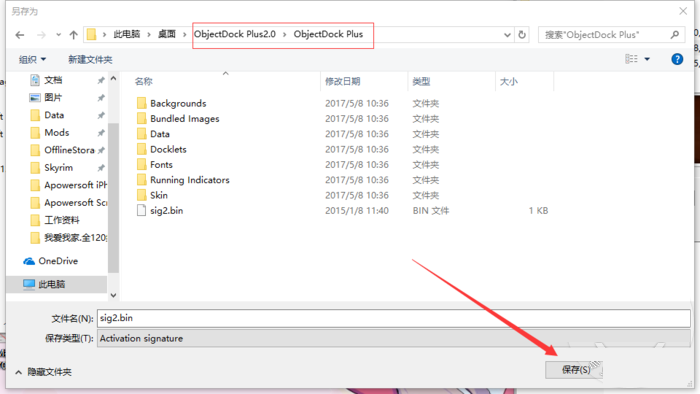Select 此电脑 in the address breadcrumb
Screen dimensions: 700x394
point(127,34)
